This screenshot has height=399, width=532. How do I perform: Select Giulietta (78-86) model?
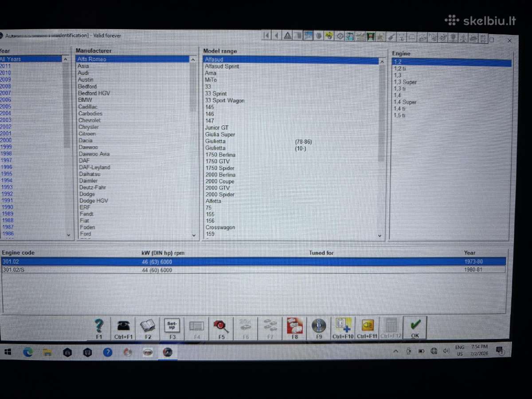(258, 141)
